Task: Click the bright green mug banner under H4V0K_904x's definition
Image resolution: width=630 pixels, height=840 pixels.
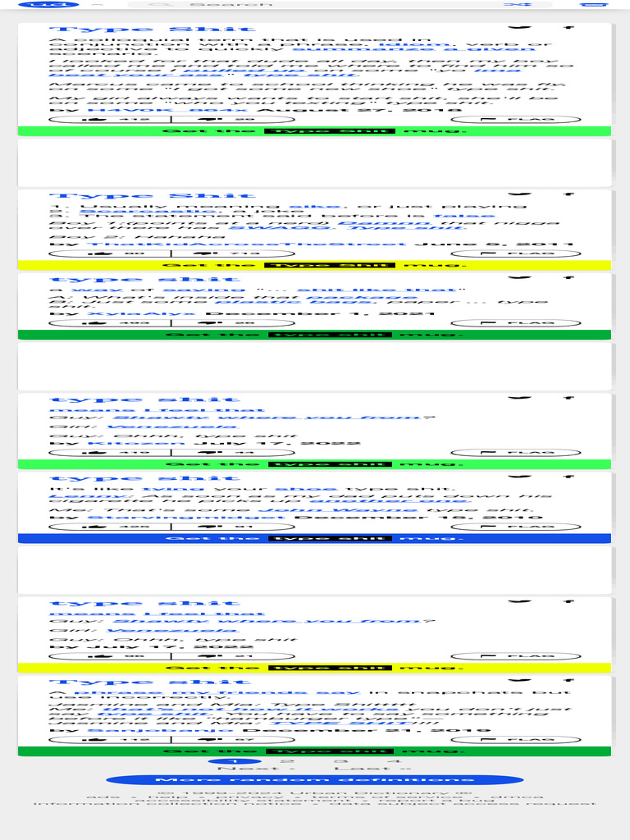Action: coord(314,131)
